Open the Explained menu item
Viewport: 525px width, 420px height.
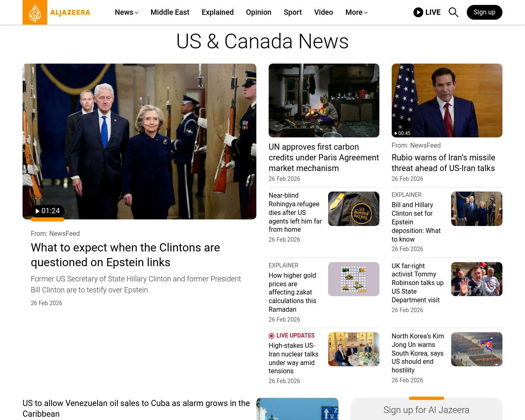coord(217,12)
